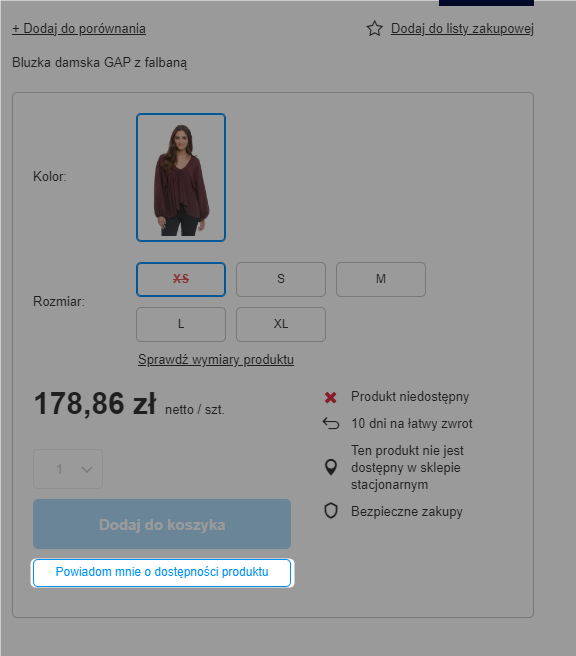Click Dodaj do listy zakupowej link
Image resolution: width=576 pixels, height=656 pixels.
(x=462, y=29)
